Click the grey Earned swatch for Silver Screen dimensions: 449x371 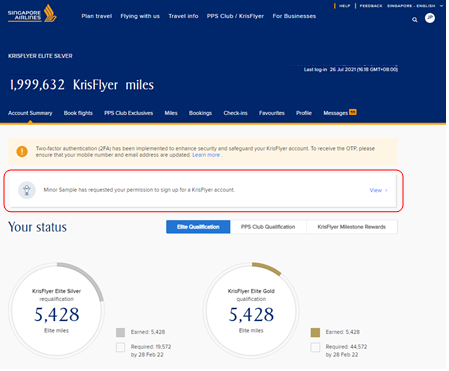pyautogui.click(x=121, y=332)
